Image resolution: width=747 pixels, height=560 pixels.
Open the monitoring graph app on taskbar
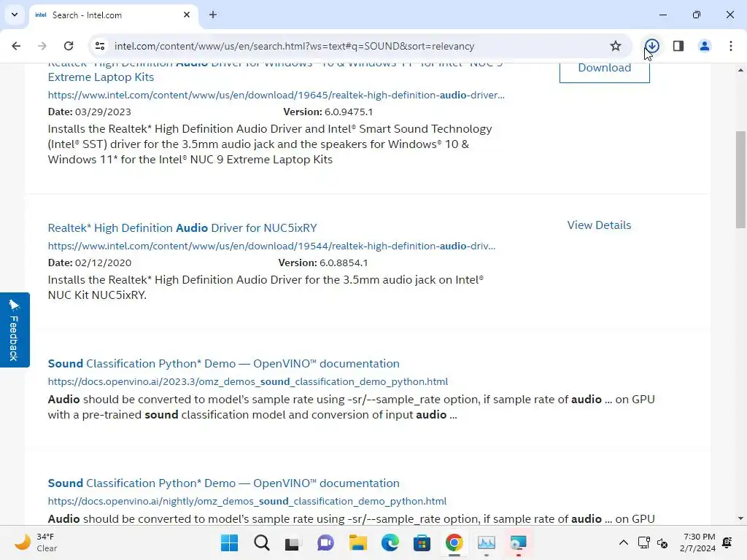coord(487,542)
